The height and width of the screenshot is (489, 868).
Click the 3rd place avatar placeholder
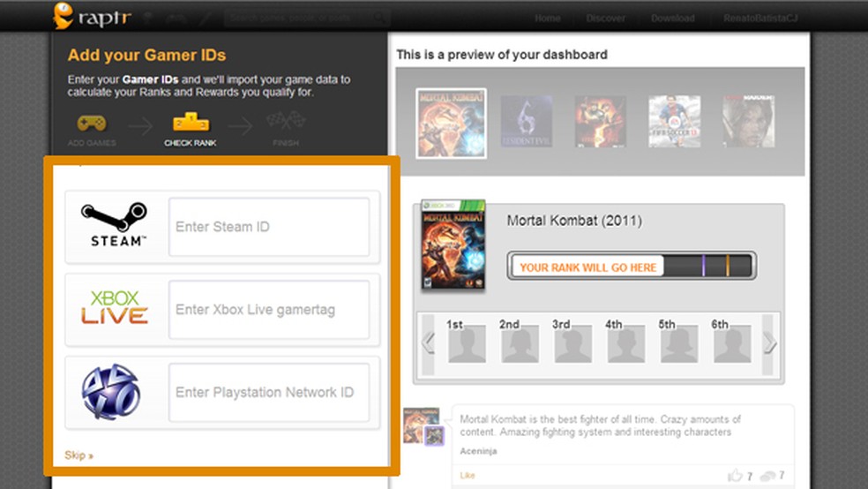[x=573, y=343]
